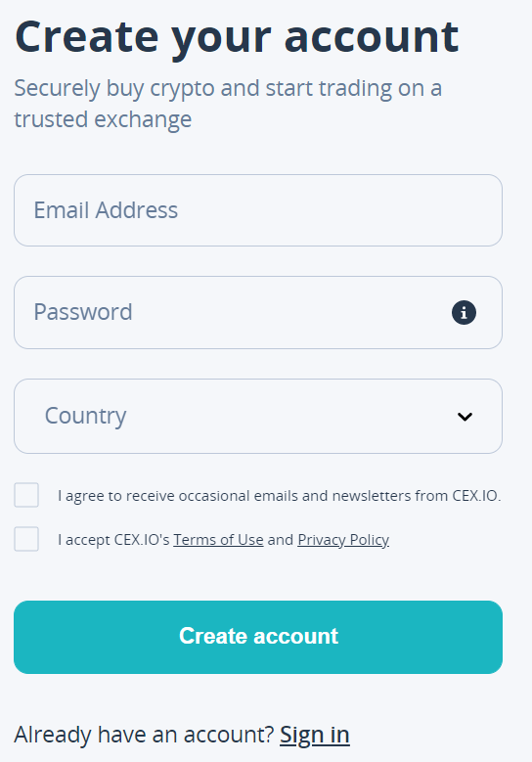The image size is (532, 762).
Task: Focus the Email Address input field
Action: [x=258, y=210]
